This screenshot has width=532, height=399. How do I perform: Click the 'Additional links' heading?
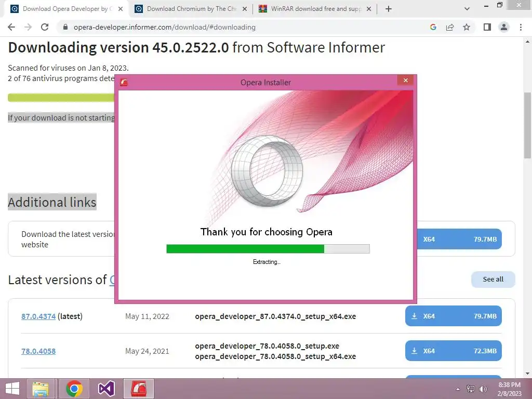point(52,202)
